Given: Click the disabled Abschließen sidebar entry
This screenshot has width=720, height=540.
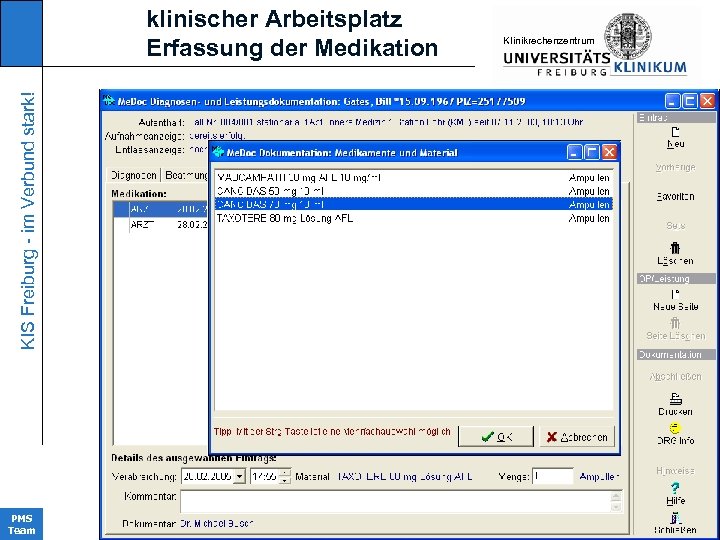Looking at the screenshot, I should point(675,377).
